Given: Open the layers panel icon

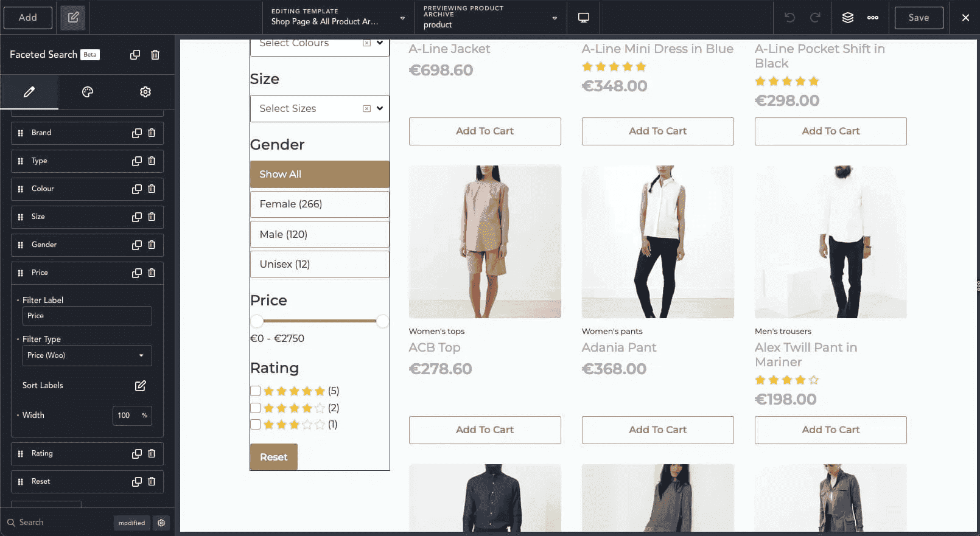Looking at the screenshot, I should pyautogui.click(x=847, y=18).
